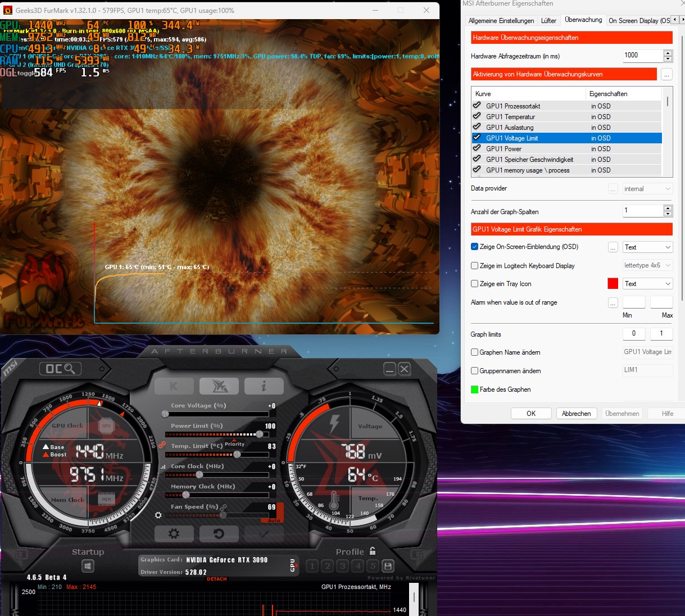Select profile slot 4
The image size is (685, 616).
[358, 566]
